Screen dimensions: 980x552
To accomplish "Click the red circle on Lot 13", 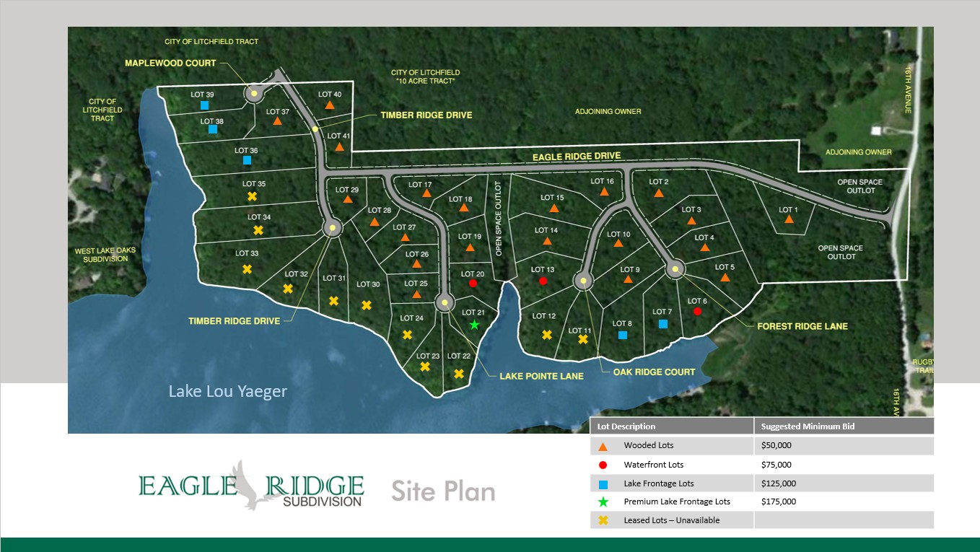I will [x=543, y=281].
